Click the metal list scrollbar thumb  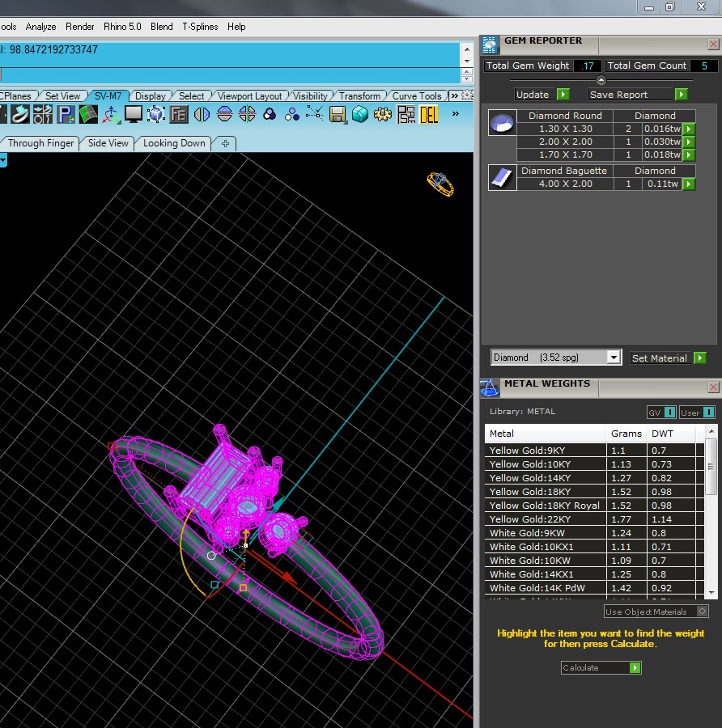pos(711,467)
